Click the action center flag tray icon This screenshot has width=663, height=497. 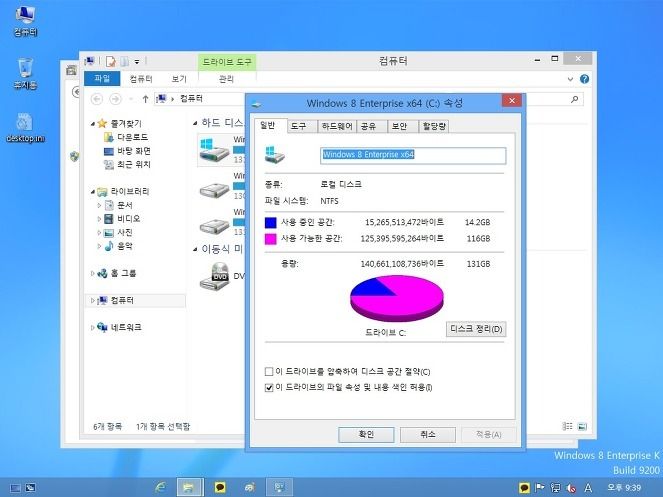click(540, 488)
